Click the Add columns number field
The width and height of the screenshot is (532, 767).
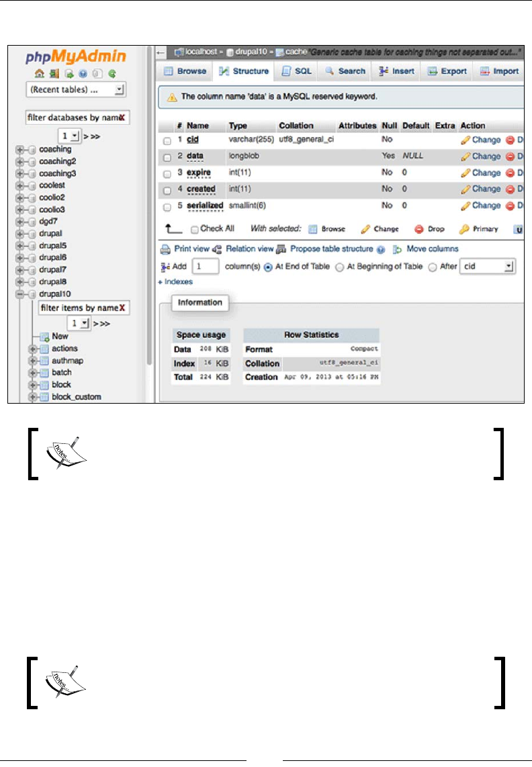[205, 267]
